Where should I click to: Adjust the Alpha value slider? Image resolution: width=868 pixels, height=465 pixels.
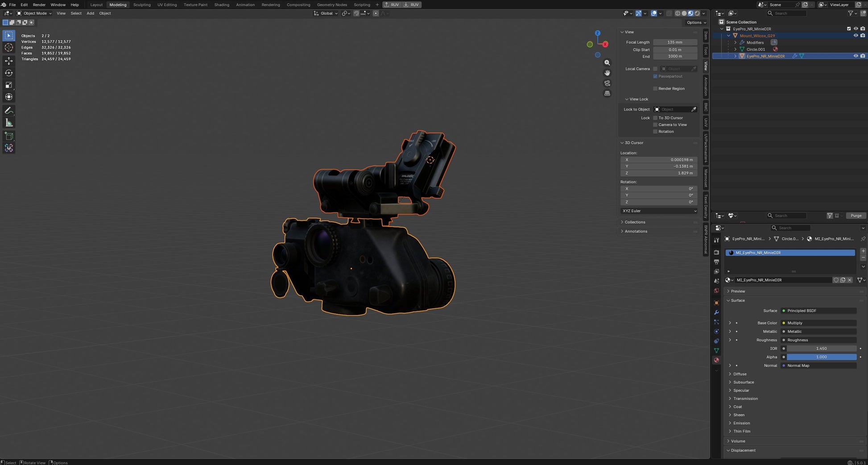tap(822, 357)
